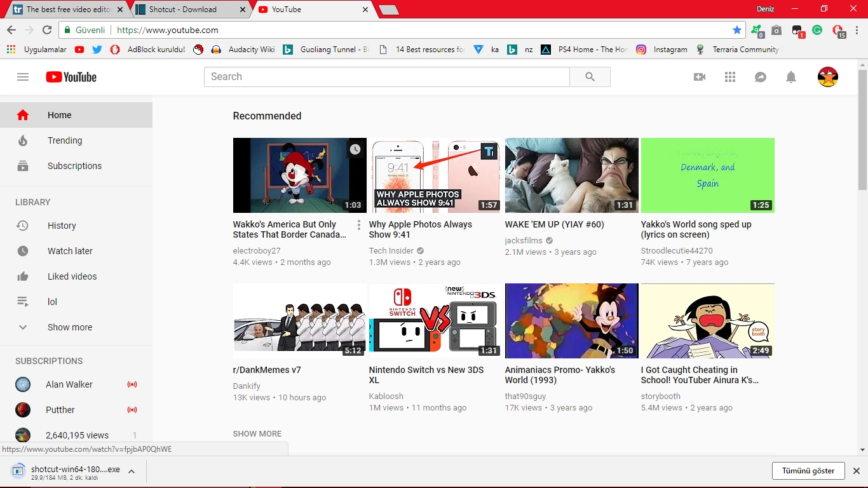The width and height of the screenshot is (868, 488).
Task: Expand Show more in the Library section
Action: [76, 327]
